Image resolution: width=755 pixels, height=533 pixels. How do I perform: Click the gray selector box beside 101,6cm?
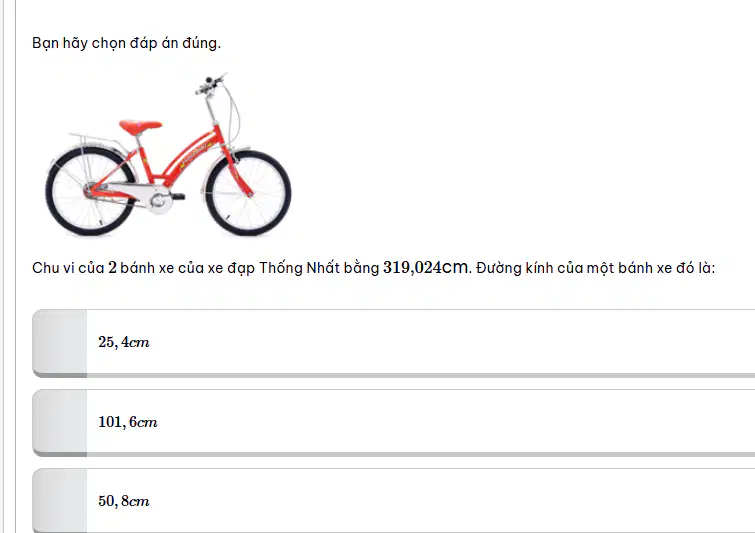point(60,422)
